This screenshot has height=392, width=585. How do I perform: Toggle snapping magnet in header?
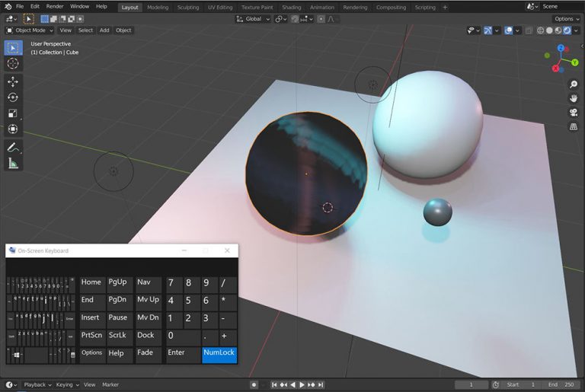(x=295, y=19)
